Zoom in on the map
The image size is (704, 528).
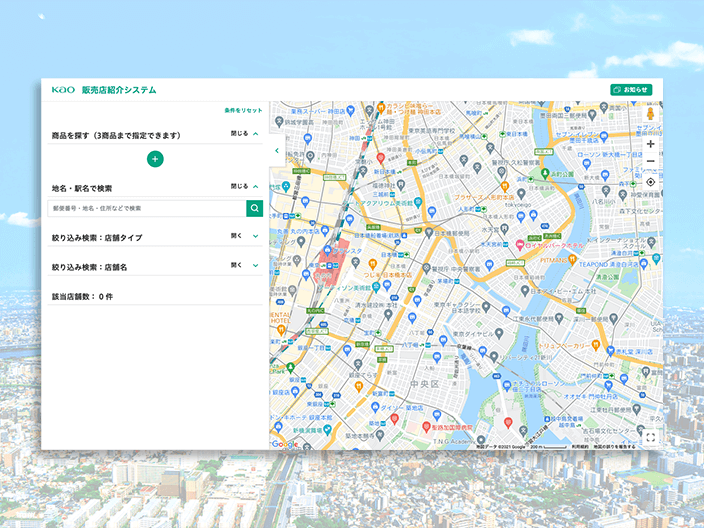pyautogui.click(x=650, y=144)
